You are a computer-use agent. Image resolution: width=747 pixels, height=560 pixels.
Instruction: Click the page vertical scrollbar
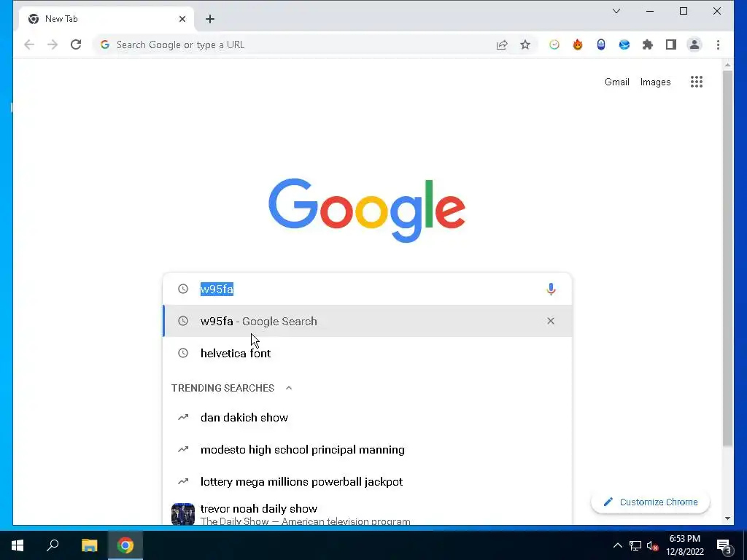point(727,259)
